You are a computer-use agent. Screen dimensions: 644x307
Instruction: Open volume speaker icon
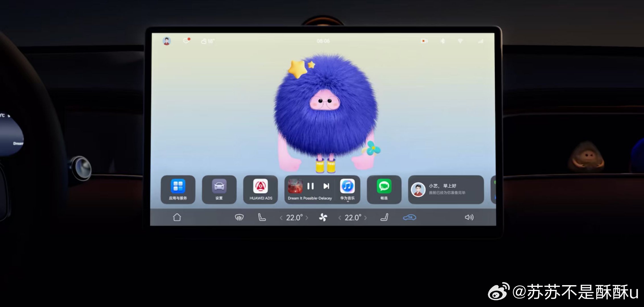click(x=469, y=217)
